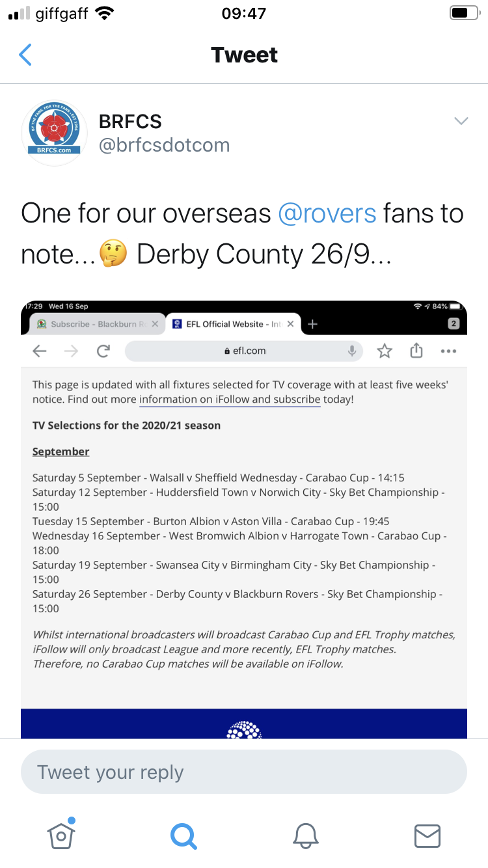Click the three-dot more icon in browser
This screenshot has width=488, height=868.
pos(448,351)
